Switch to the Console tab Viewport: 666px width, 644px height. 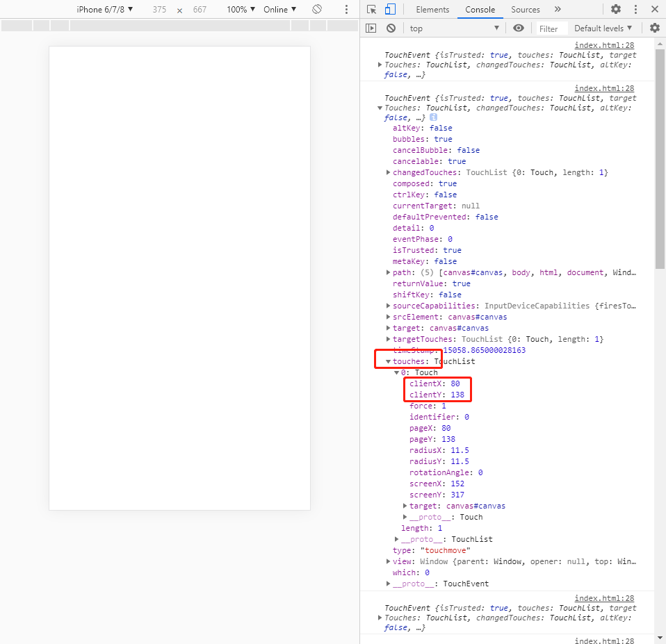pyautogui.click(x=480, y=9)
